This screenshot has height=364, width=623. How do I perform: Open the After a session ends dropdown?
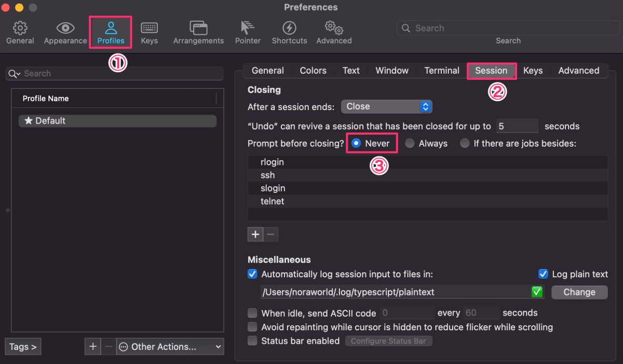(386, 106)
